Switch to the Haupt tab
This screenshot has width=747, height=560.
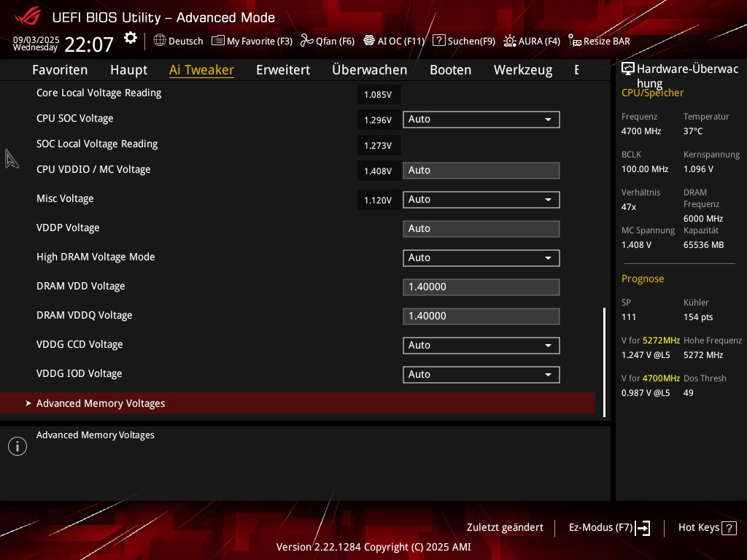tap(128, 70)
